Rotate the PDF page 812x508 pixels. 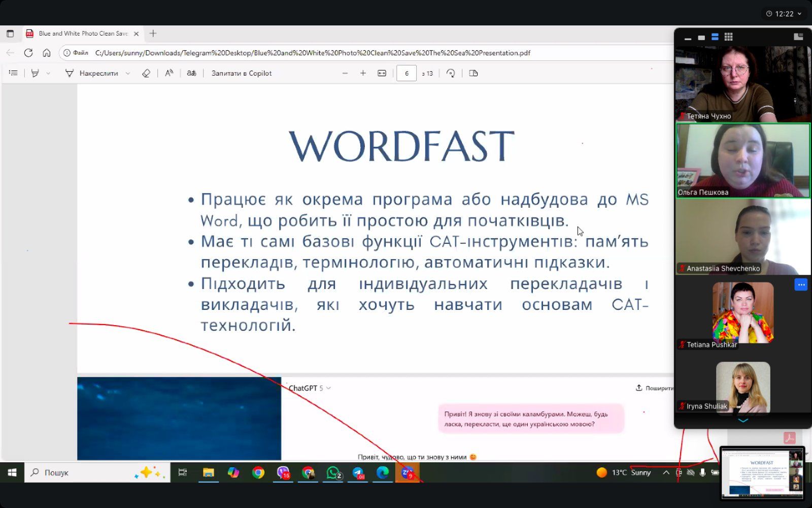pyautogui.click(x=451, y=73)
